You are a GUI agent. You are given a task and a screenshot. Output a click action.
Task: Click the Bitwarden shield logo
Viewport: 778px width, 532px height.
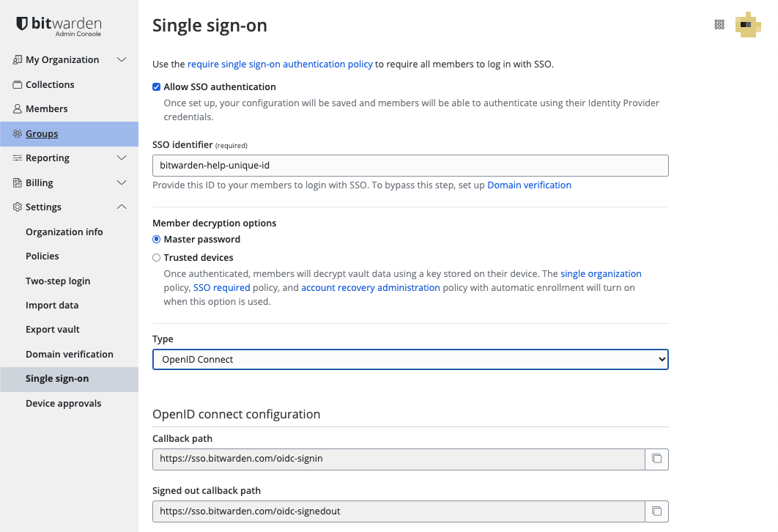pyautogui.click(x=22, y=23)
